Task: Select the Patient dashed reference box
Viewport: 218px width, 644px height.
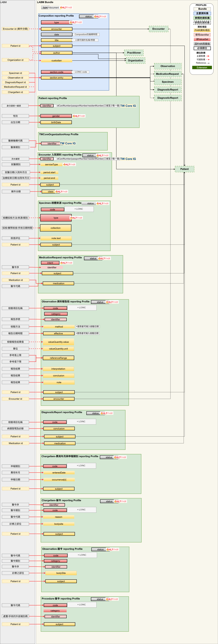Action: click(x=185, y=169)
